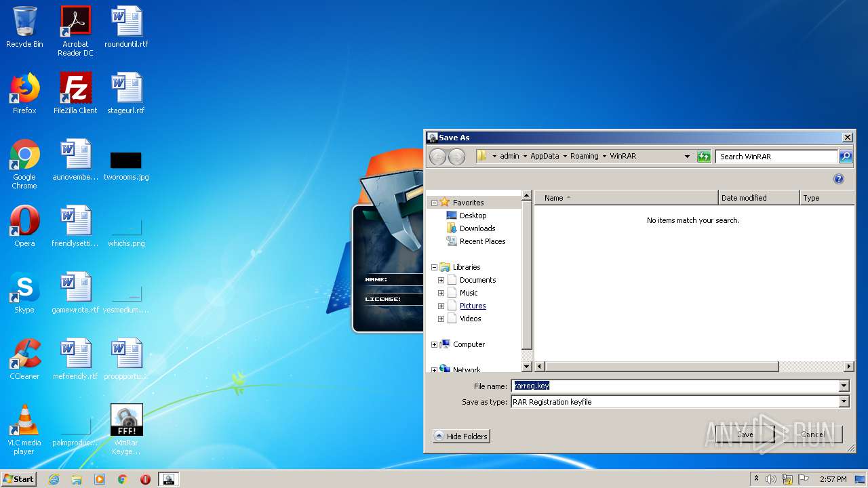
Task: Select Desktop under Favorites
Action: point(473,216)
